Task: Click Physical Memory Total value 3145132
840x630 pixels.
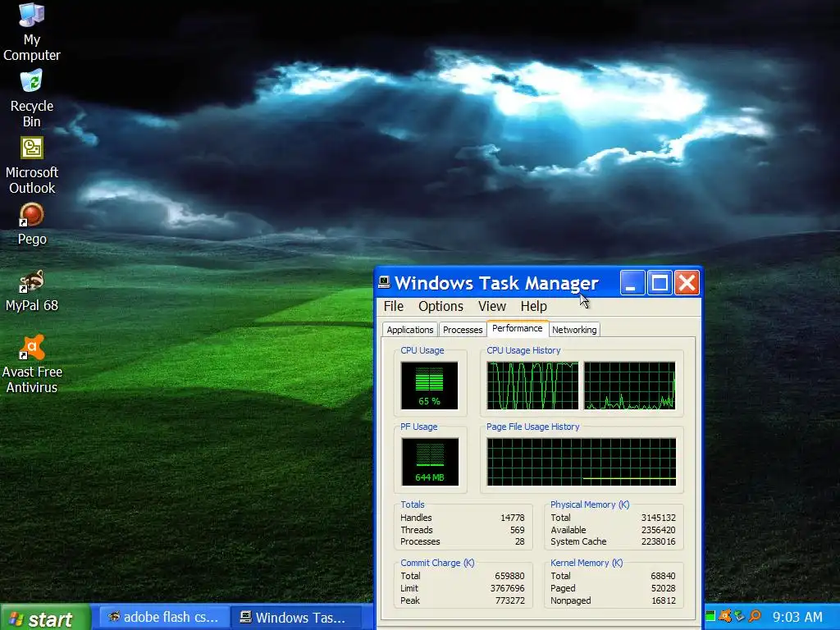Action: click(x=659, y=518)
